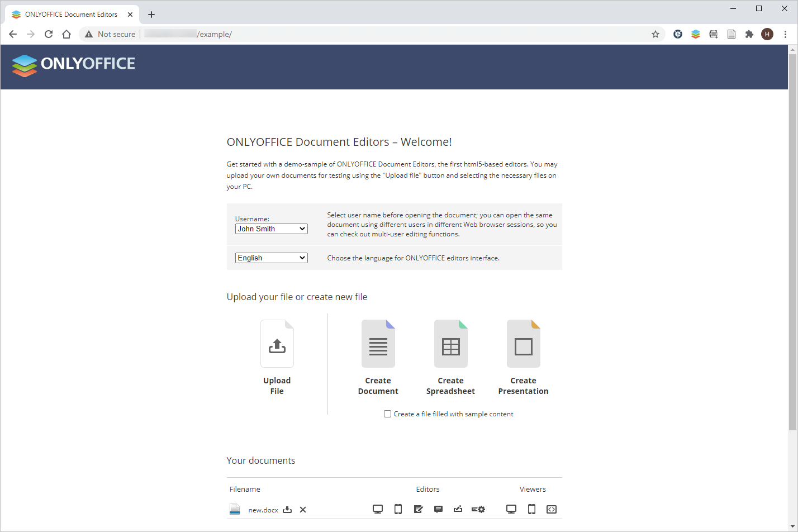Click the Viewers column header

pyautogui.click(x=533, y=489)
